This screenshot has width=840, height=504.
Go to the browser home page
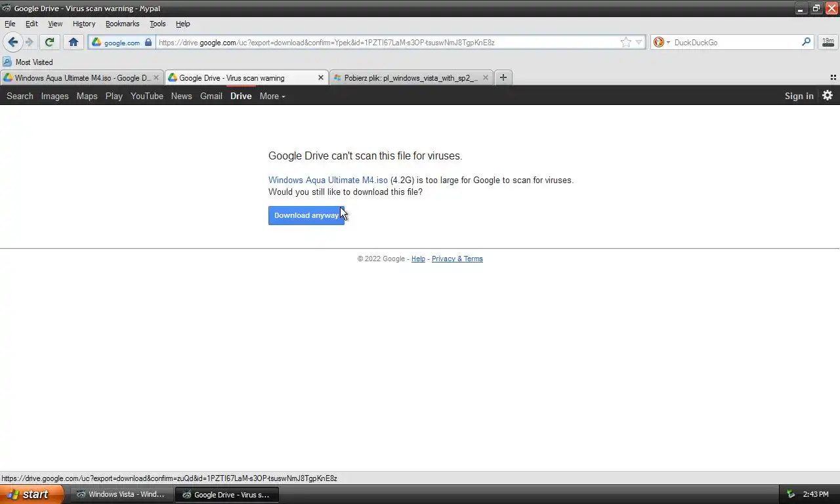[73, 42]
